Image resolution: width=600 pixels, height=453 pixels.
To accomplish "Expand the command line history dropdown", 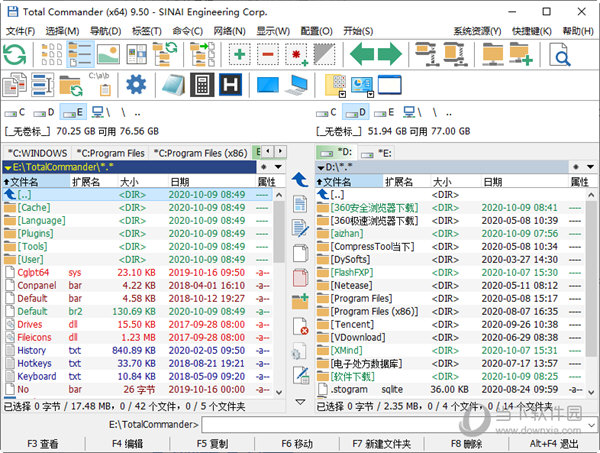I will click(x=592, y=425).
